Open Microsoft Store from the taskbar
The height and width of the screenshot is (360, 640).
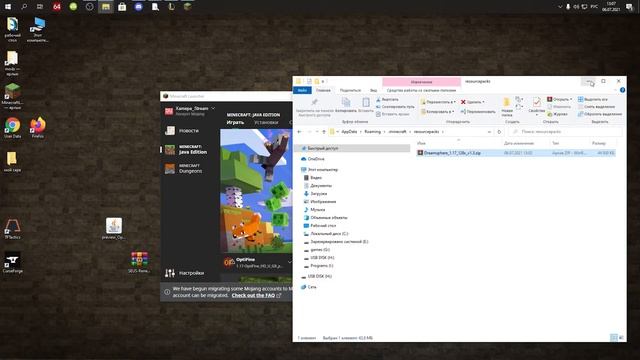click(122, 7)
